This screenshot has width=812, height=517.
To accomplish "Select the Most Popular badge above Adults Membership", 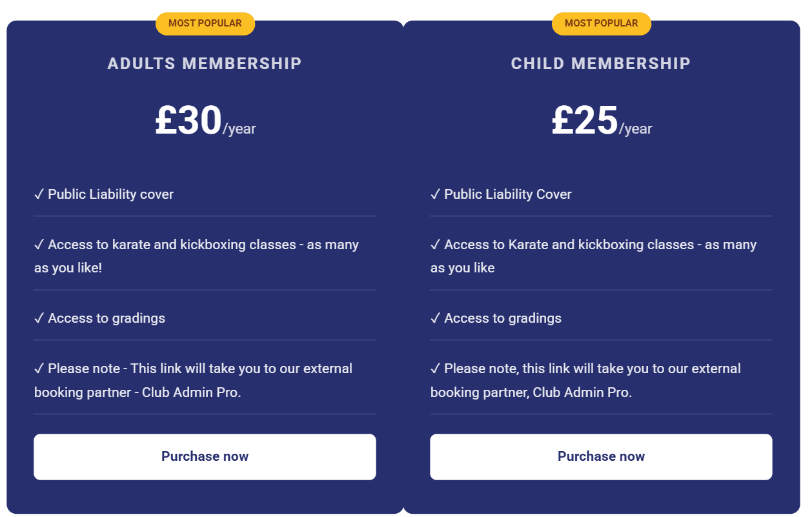I will pyautogui.click(x=205, y=23).
